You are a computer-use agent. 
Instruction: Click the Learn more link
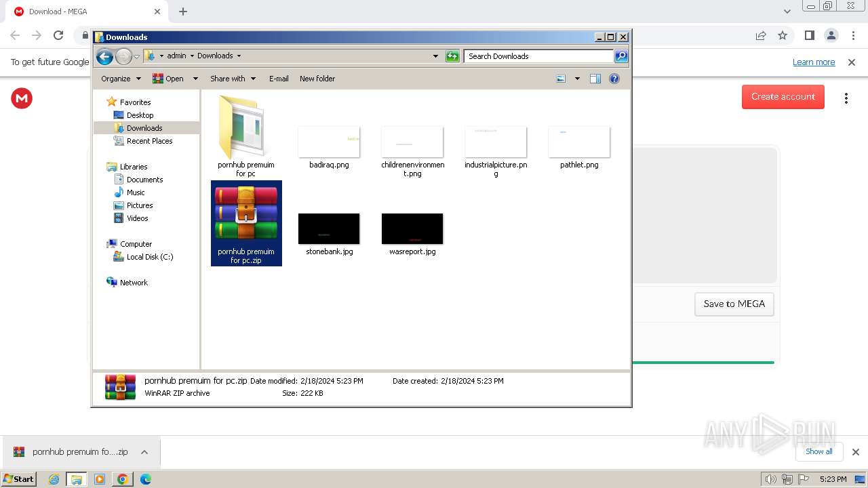tap(814, 62)
